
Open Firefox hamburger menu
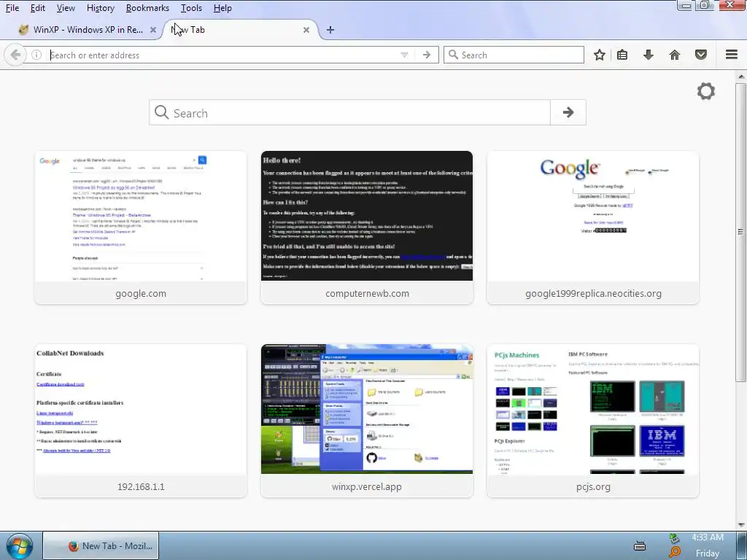tap(732, 55)
